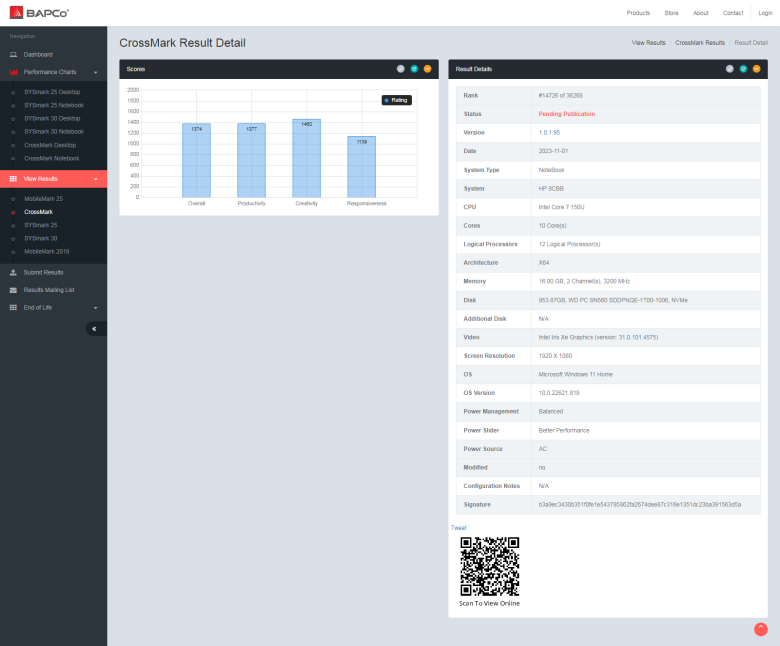Click the Overall score bar
780x646 pixels.
pyautogui.click(x=196, y=161)
